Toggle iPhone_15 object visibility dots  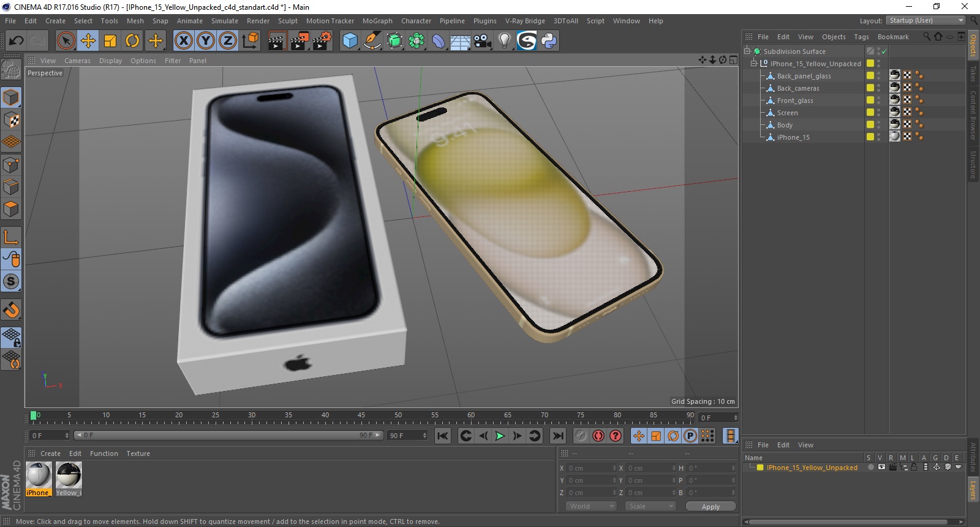tap(878, 137)
